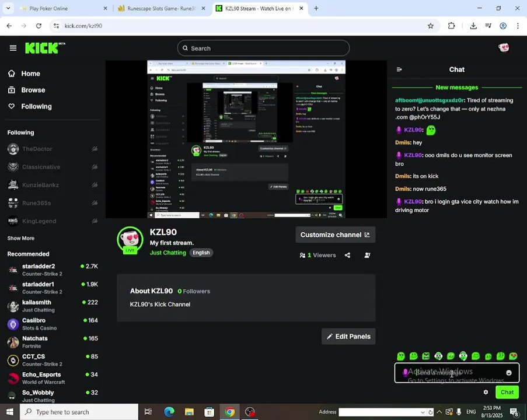Open CCT_CS recommended channel

pyautogui.click(x=53, y=360)
